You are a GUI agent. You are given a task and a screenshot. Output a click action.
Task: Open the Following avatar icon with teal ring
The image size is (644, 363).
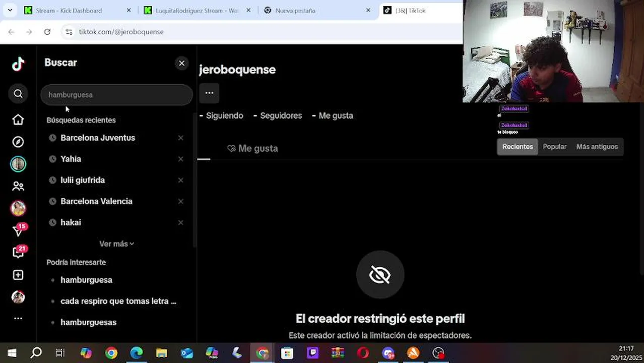tap(18, 164)
